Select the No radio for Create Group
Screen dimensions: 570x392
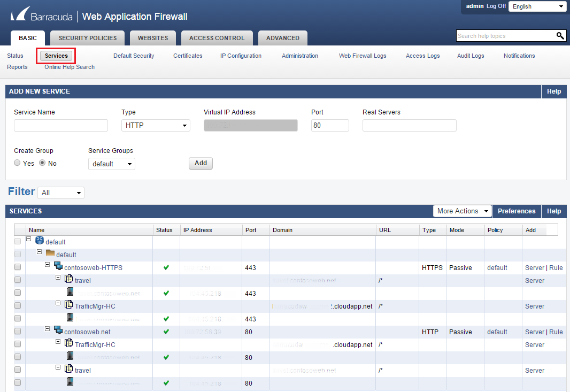pos(42,163)
